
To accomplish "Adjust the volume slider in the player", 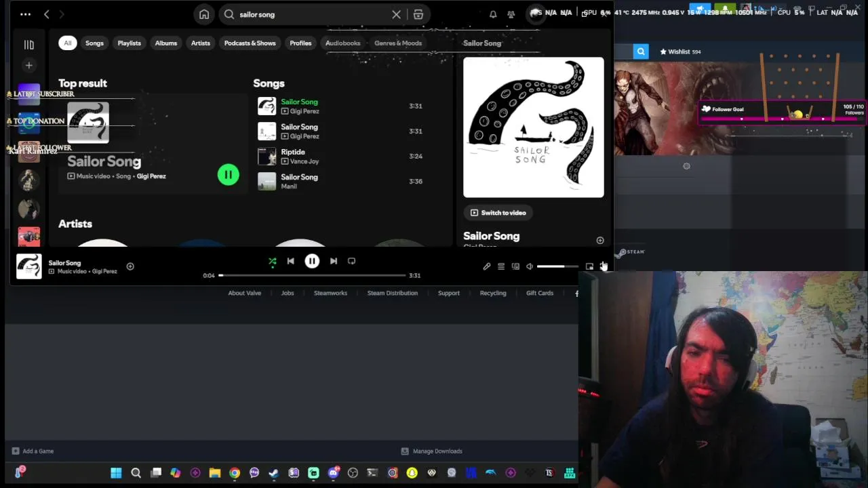I will pyautogui.click(x=557, y=266).
